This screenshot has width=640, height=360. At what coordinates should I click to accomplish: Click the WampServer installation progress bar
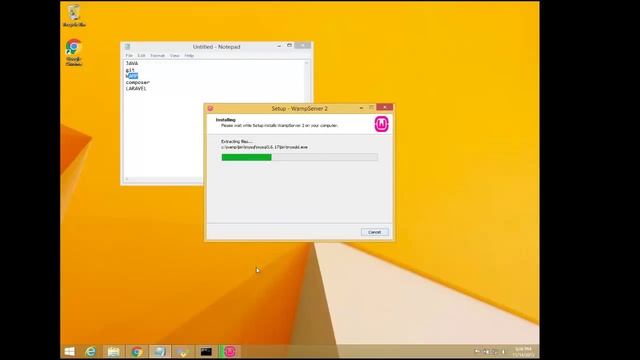(x=300, y=157)
